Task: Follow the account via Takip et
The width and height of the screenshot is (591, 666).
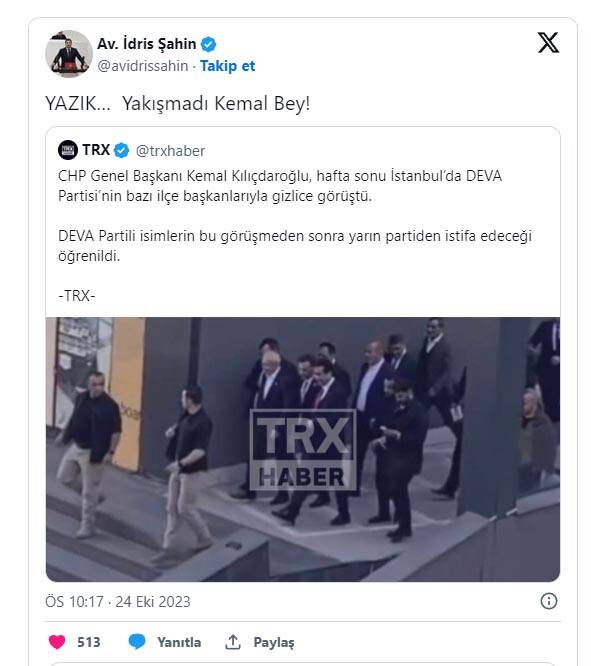Action: 227,66
